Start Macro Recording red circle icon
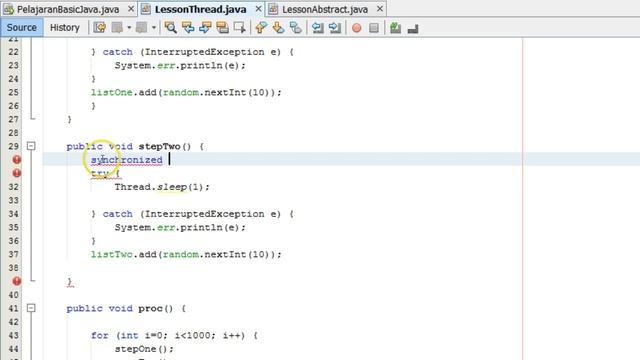 (x=356, y=28)
